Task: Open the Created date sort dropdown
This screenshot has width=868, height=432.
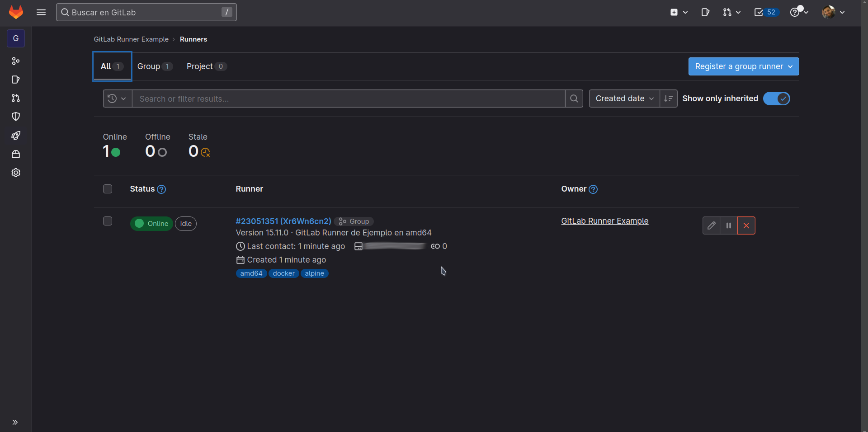Action: [x=624, y=99]
